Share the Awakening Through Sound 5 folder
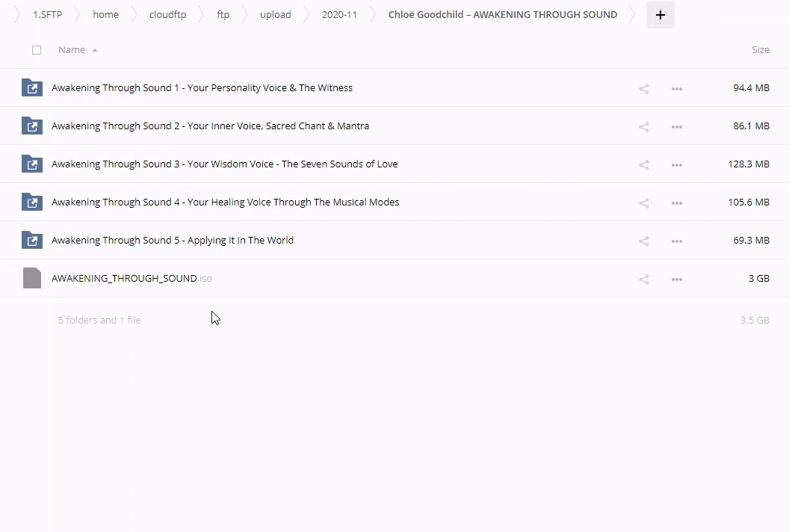 pyautogui.click(x=643, y=241)
